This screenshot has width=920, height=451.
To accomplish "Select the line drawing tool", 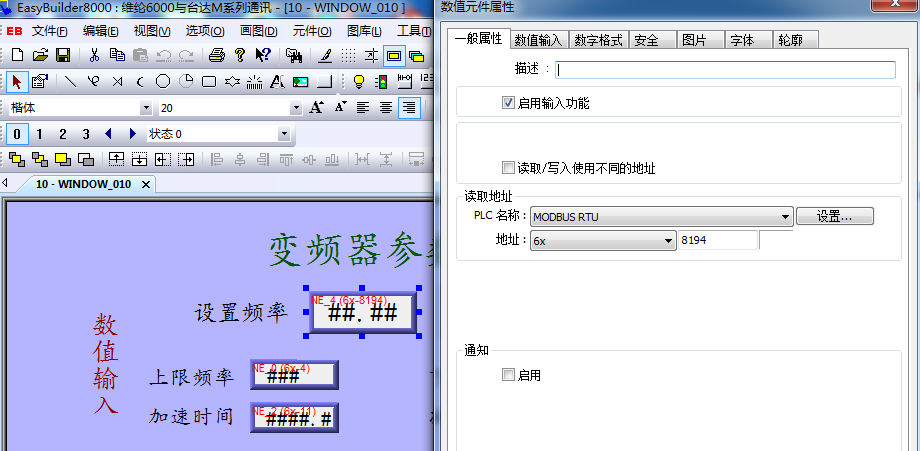I will (71, 81).
